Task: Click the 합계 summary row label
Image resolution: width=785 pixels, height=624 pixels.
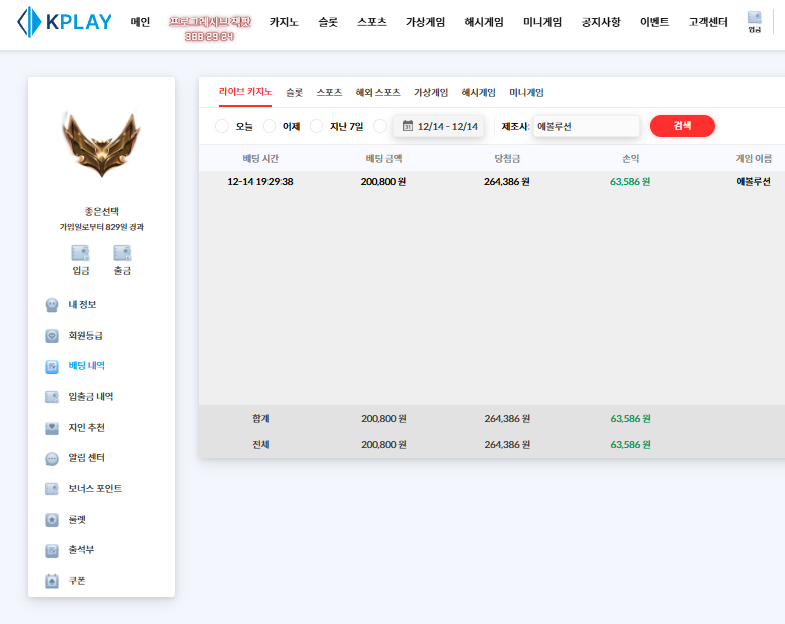Action: pyautogui.click(x=261, y=419)
